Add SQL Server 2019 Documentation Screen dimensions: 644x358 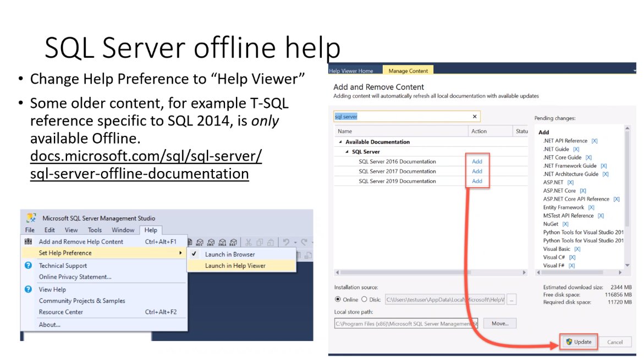point(477,181)
